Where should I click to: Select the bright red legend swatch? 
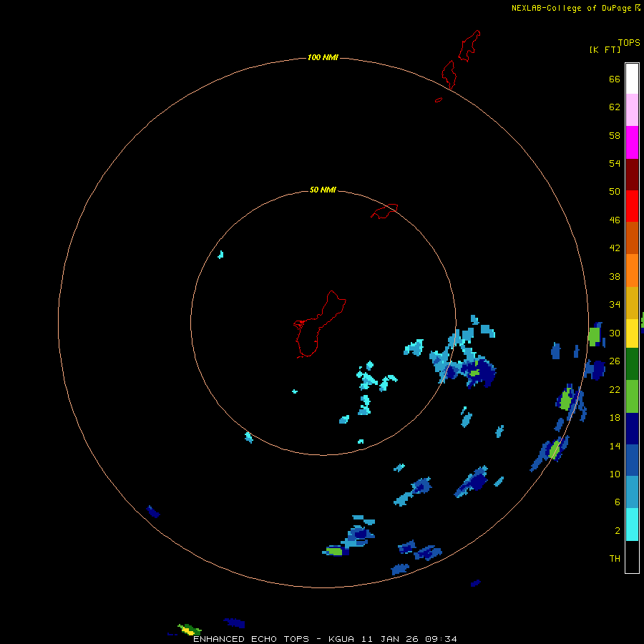click(632, 206)
